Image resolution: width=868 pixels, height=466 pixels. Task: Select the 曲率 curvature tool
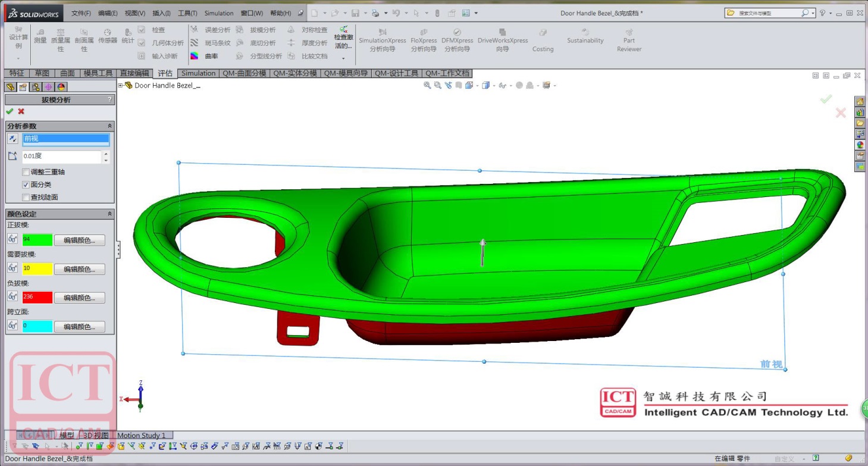pyautogui.click(x=204, y=56)
